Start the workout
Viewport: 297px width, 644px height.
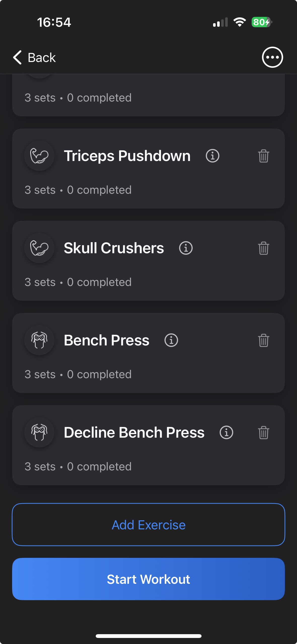[x=148, y=579]
